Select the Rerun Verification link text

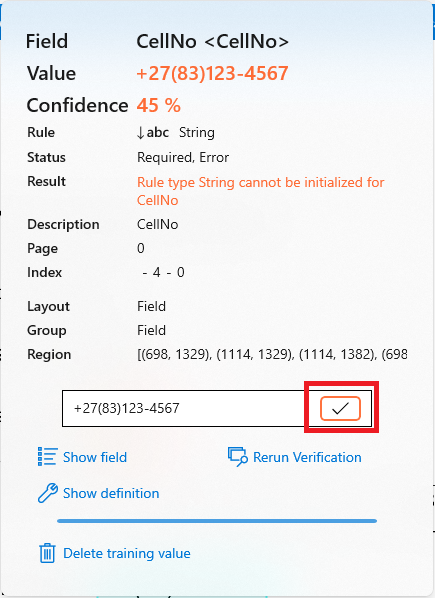[307, 457]
